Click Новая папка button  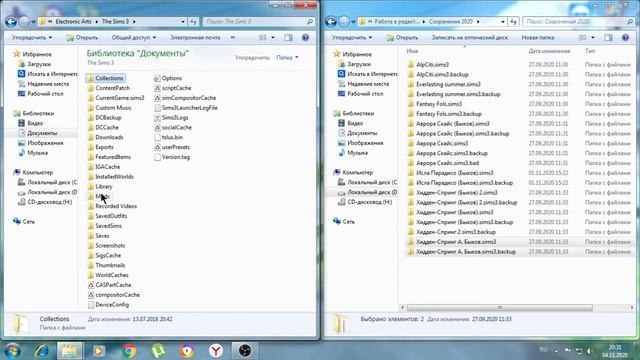(x=538, y=38)
